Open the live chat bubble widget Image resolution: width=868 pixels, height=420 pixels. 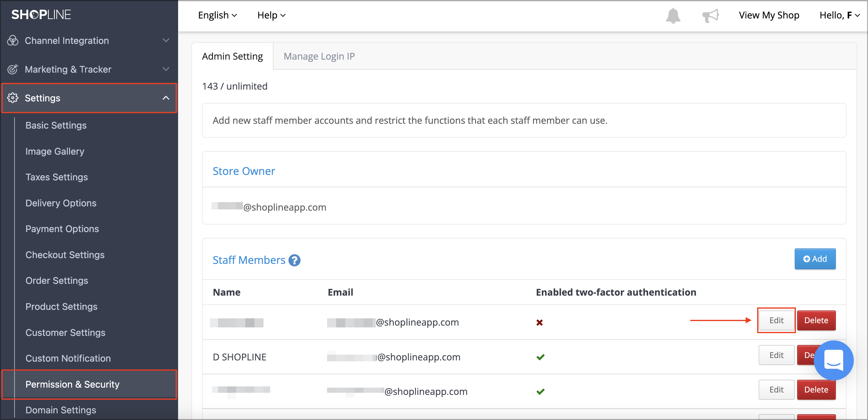pos(833,360)
